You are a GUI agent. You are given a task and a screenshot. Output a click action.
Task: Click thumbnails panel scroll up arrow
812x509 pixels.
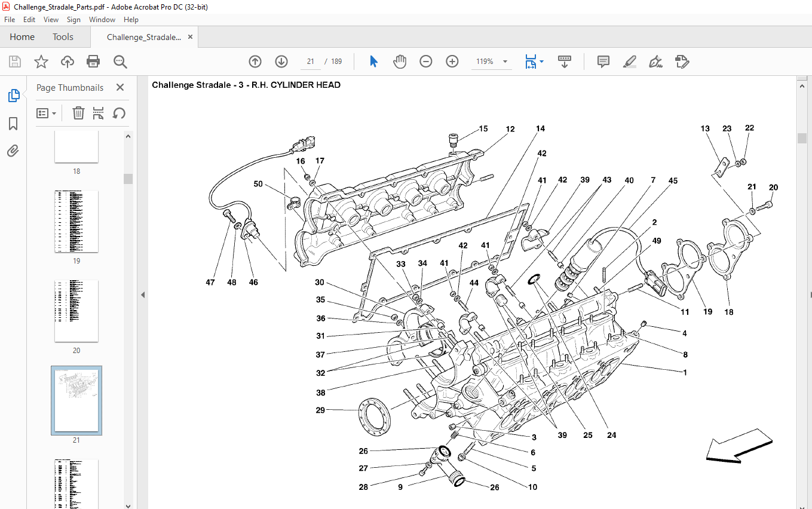(128, 136)
